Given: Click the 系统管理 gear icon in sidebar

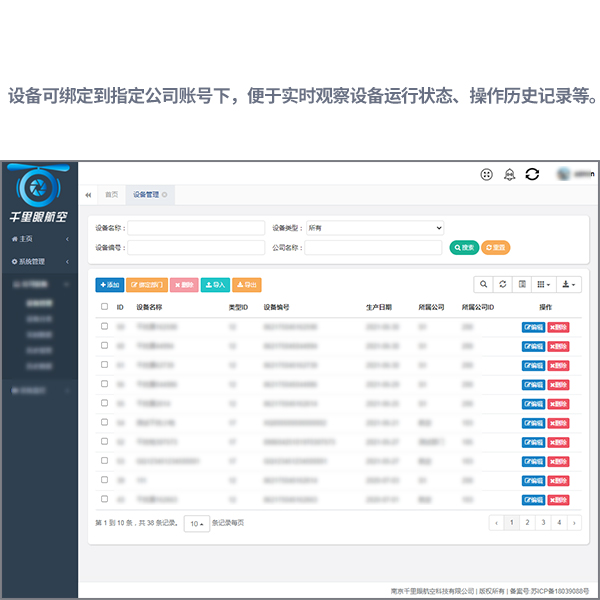Looking at the screenshot, I should [x=15, y=262].
